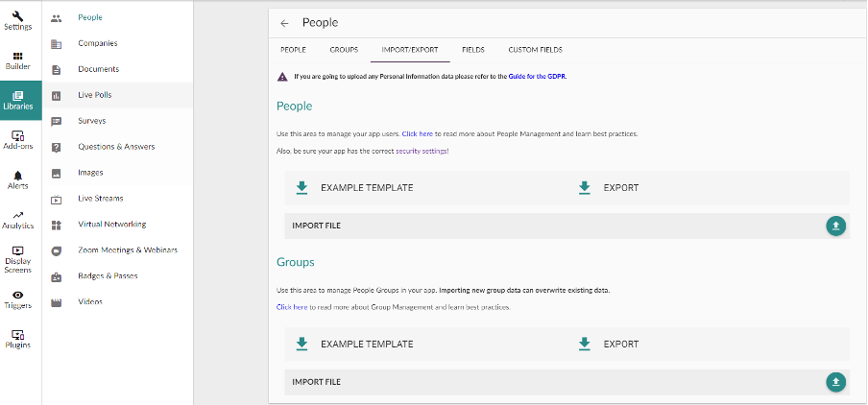Click the Groups import file upload icon
Screen dimensions: 868x405
(835, 382)
